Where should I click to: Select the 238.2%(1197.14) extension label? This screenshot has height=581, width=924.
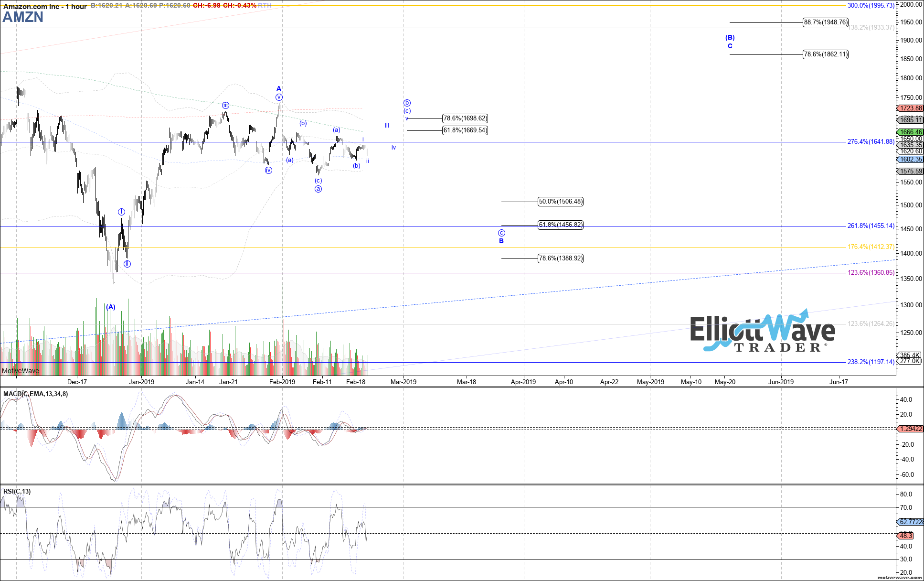click(871, 362)
